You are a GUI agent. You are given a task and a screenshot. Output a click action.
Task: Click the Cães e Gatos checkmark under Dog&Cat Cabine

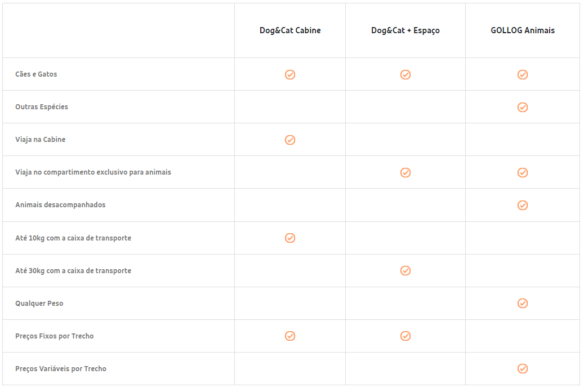pos(290,74)
